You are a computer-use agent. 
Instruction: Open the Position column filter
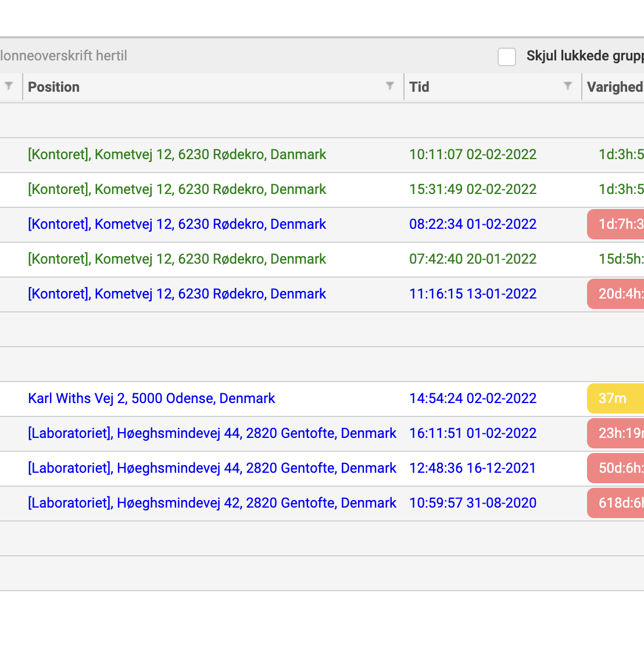pos(389,86)
